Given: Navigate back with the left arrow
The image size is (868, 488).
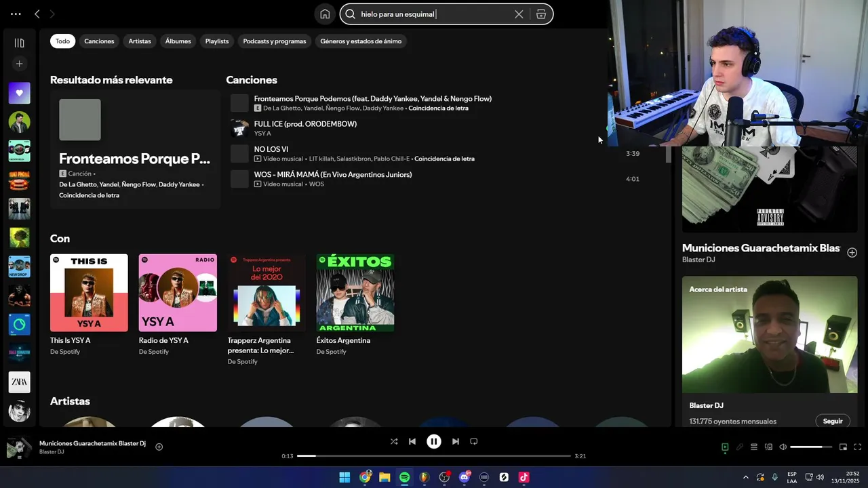Looking at the screenshot, I should [37, 14].
